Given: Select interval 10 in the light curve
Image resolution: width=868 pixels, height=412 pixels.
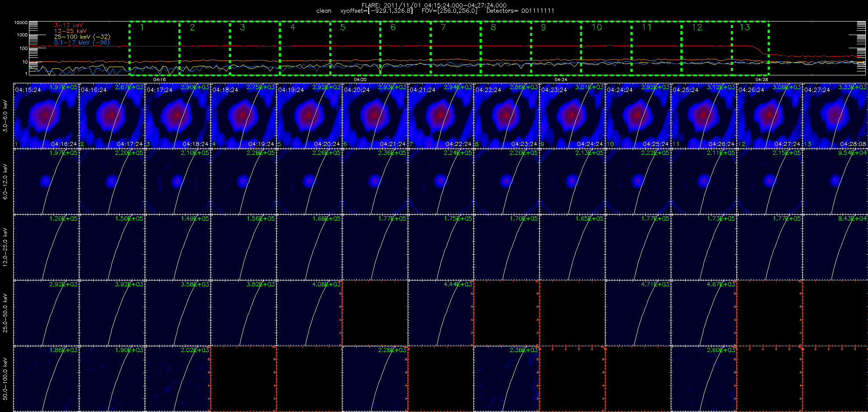Looking at the screenshot, I should pyautogui.click(x=606, y=48).
